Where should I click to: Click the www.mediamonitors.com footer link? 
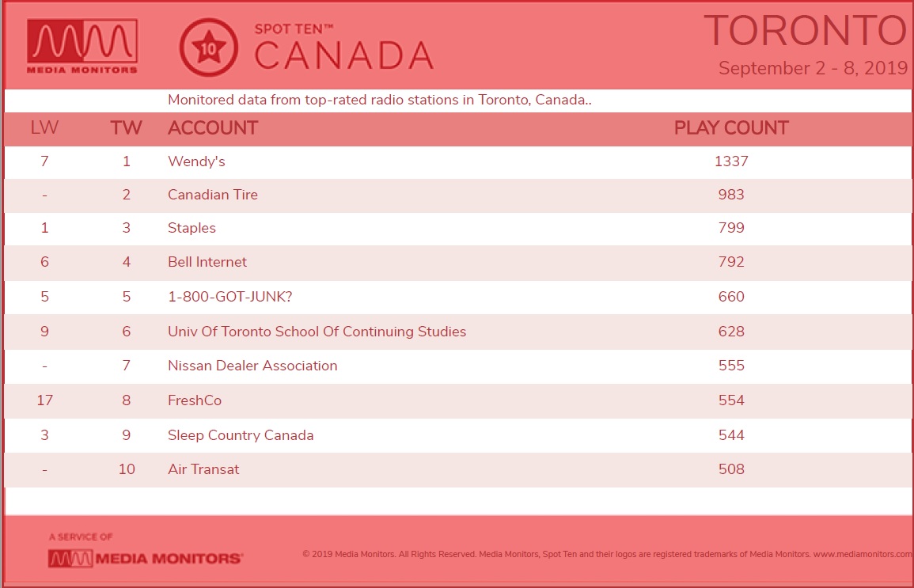pyautogui.click(x=863, y=554)
